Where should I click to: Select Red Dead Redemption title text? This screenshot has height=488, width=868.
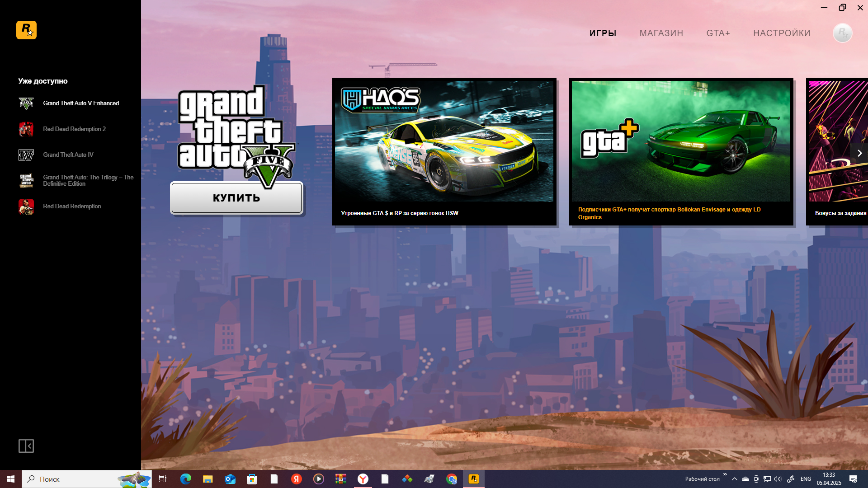[x=72, y=206]
